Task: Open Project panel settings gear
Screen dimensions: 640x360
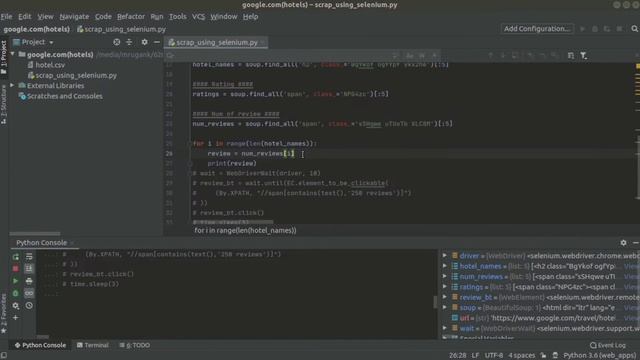Action: (x=144, y=42)
